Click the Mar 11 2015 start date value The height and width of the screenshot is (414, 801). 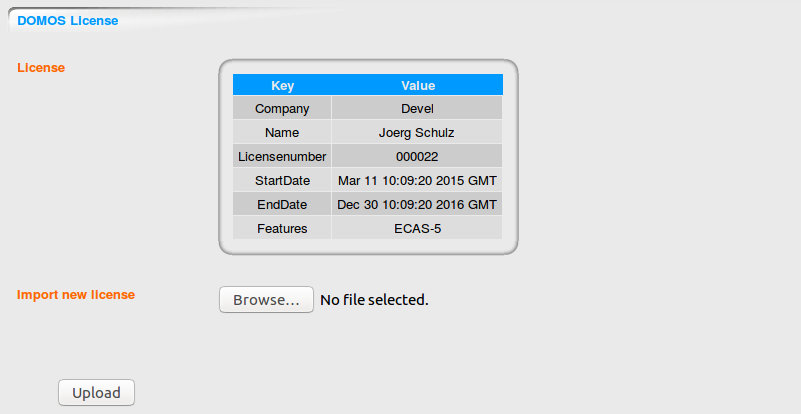coord(417,181)
